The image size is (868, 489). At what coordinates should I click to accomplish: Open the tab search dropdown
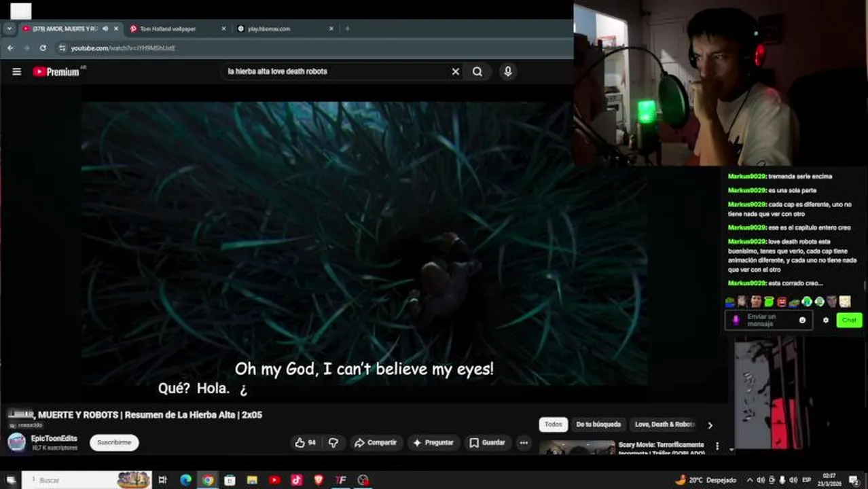click(x=10, y=29)
